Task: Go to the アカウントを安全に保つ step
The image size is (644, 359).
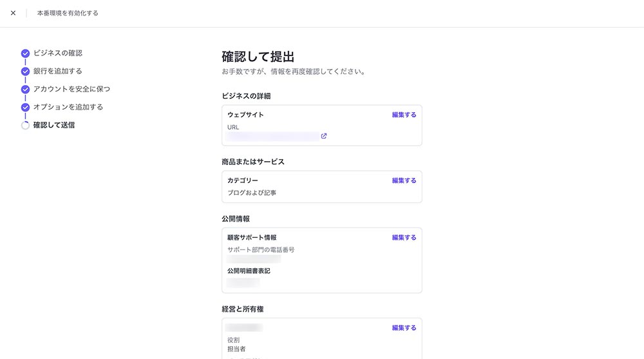Action: click(72, 89)
